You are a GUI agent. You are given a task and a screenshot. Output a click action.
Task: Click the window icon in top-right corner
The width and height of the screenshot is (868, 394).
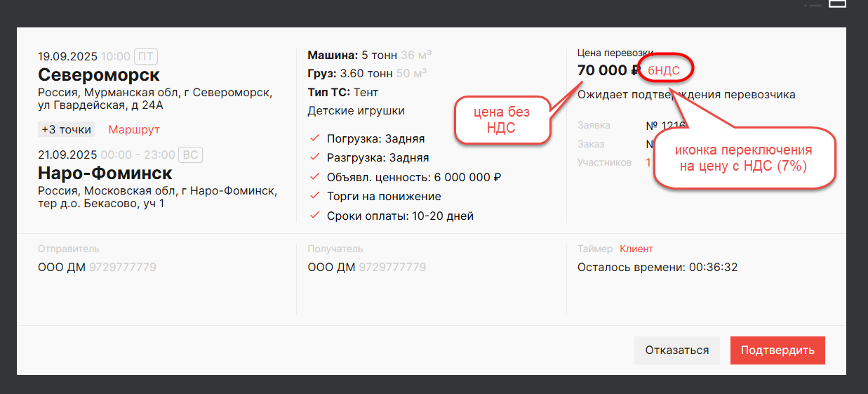pyautogui.click(x=837, y=4)
